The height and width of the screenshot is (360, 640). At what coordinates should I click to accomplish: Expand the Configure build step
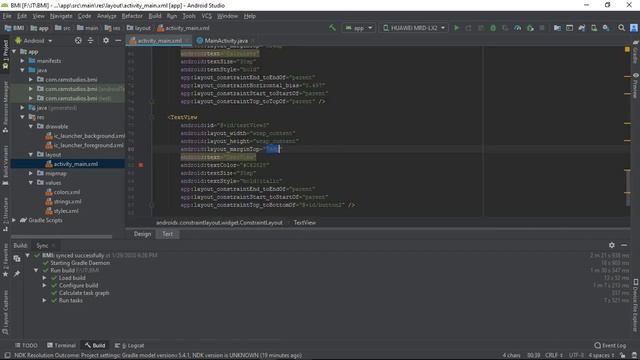click(44, 285)
